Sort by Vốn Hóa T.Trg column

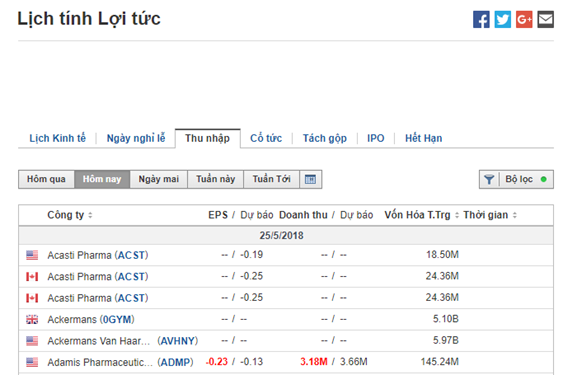pyautogui.click(x=422, y=215)
